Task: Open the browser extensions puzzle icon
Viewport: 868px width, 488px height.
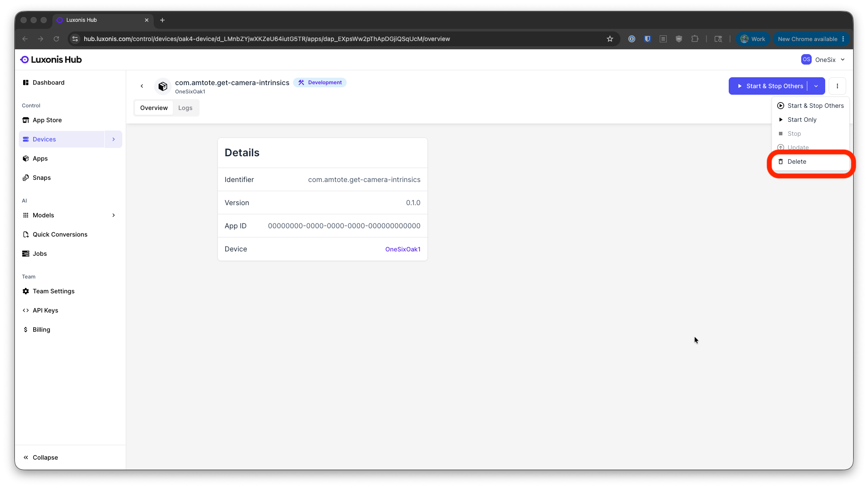Action: [x=695, y=39]
